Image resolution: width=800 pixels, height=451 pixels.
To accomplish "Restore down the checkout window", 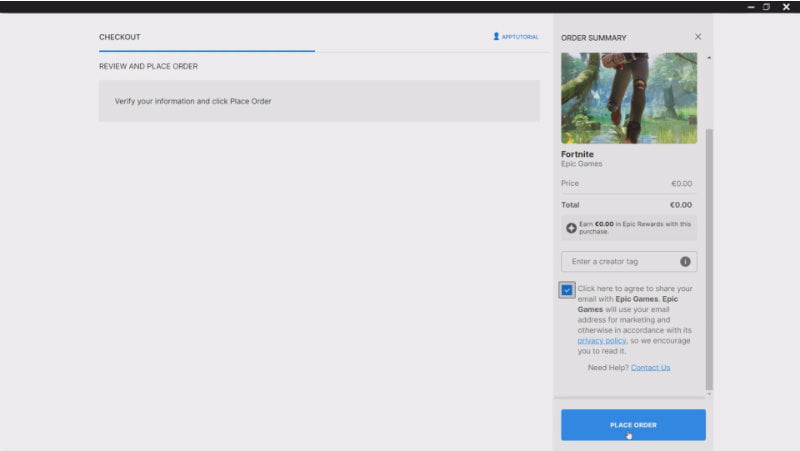I will point(766,7).
